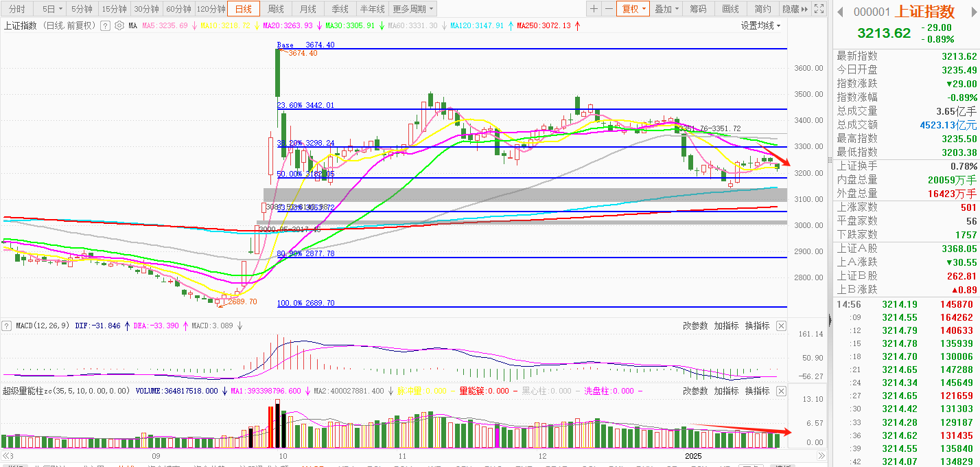980x467 pixels.
Task: Open the MACD indicator help icon
Action: click(8, 326)
